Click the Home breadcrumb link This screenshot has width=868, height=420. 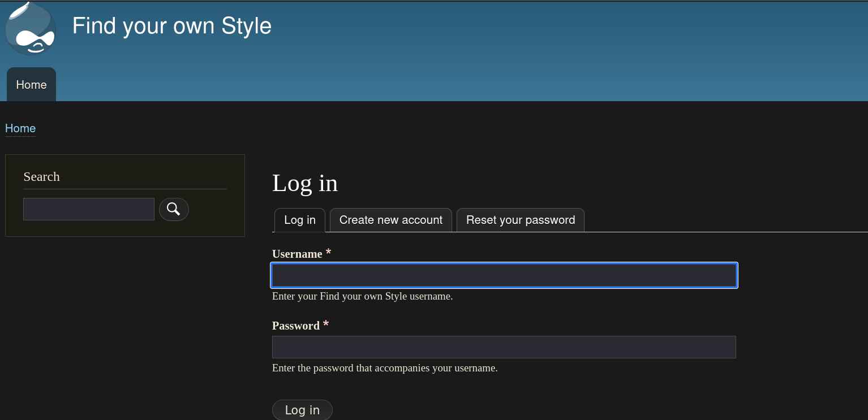[20, 128]
